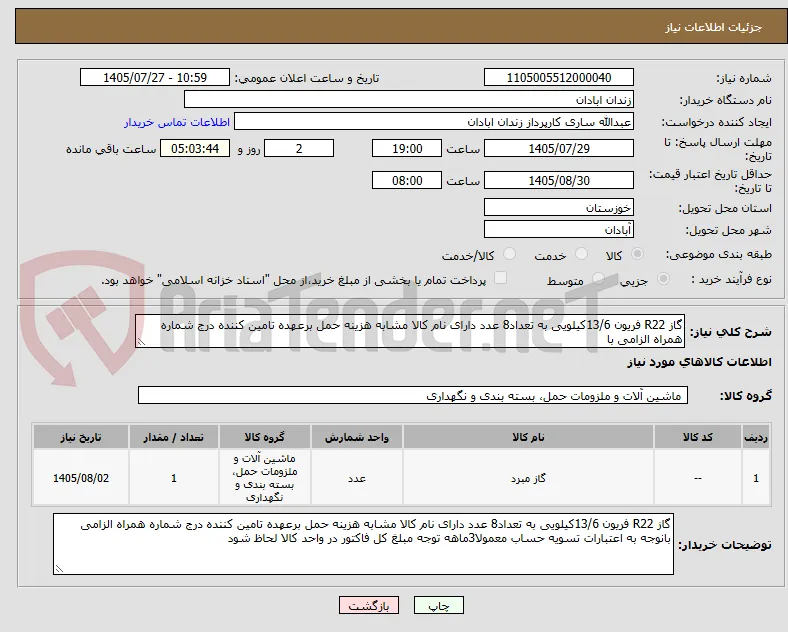
Task: Click the resize handle of general description box
Action: pos(141,342)
